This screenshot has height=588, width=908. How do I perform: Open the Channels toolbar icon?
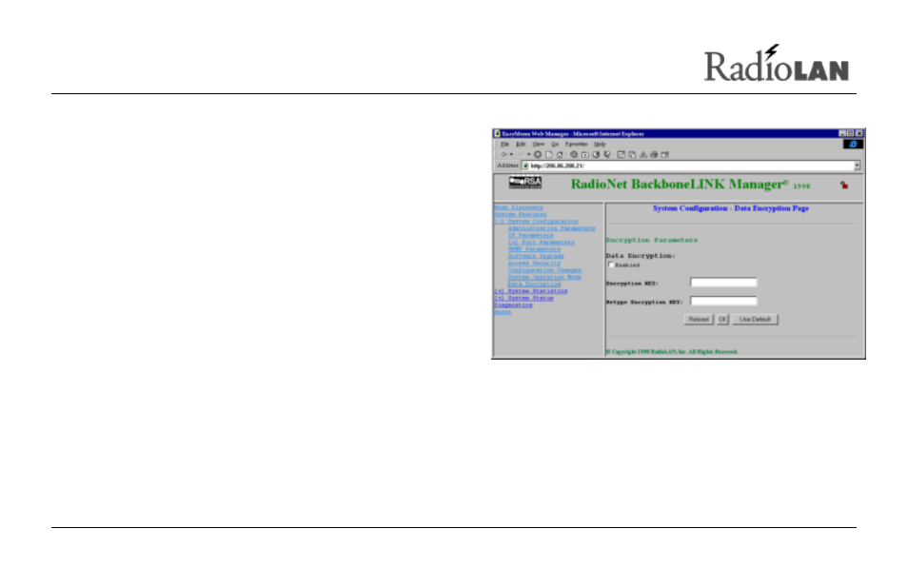coord(607,154)
